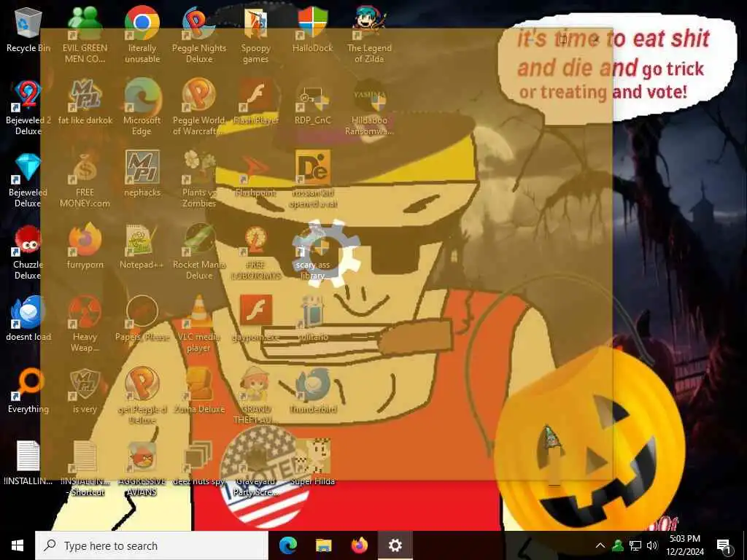Show hidden tray icons chevron
The image size is (747, 560).
tap(600, 545)
